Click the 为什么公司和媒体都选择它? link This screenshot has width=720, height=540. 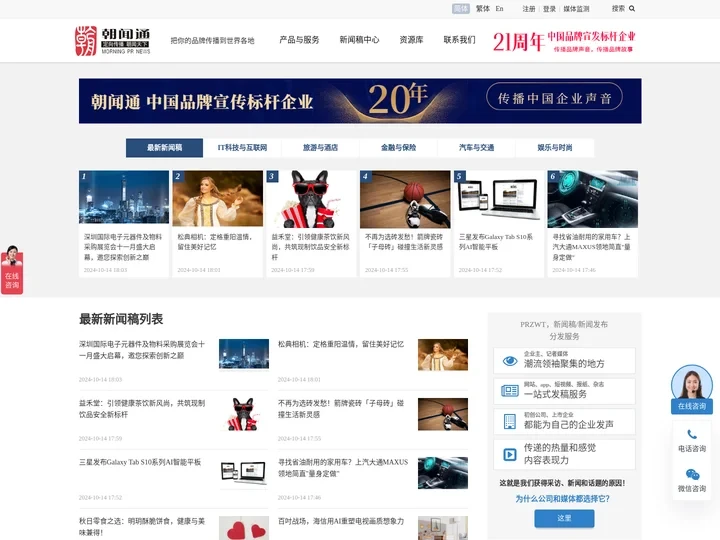click(x=562, y=499)
